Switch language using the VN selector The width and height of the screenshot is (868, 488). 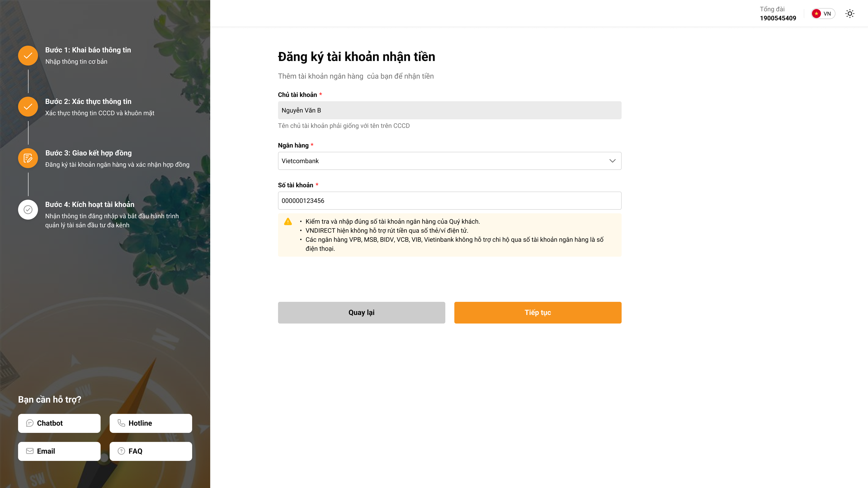click(823, 14)
